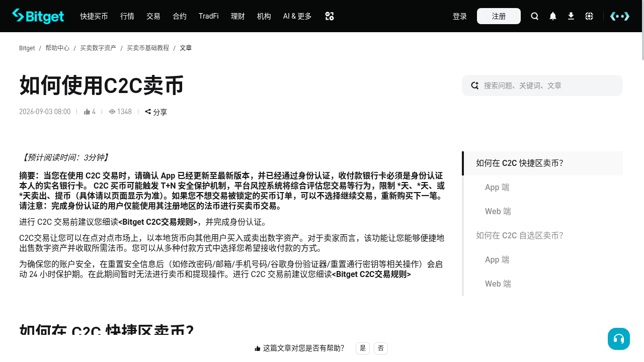Jump to 如何在 C2C 快捷区卖币? section
This screenshot has height=362, width=644.
[543, 163]
